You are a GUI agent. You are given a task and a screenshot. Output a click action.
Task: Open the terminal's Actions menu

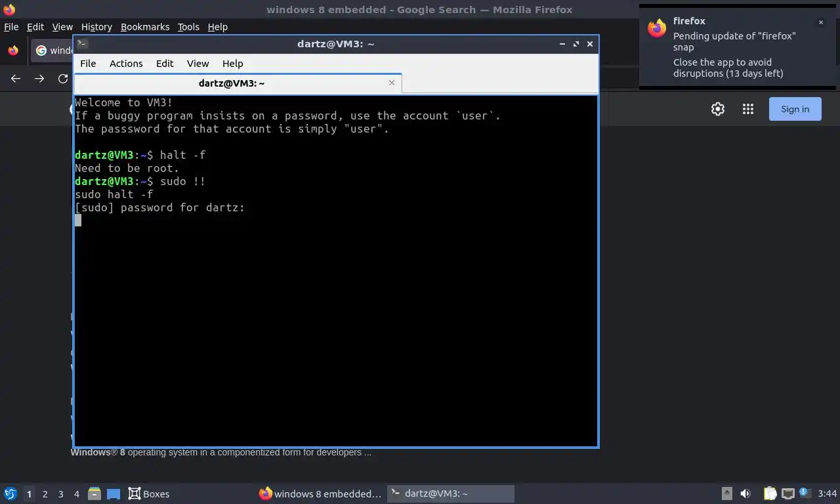coord(126,64)
